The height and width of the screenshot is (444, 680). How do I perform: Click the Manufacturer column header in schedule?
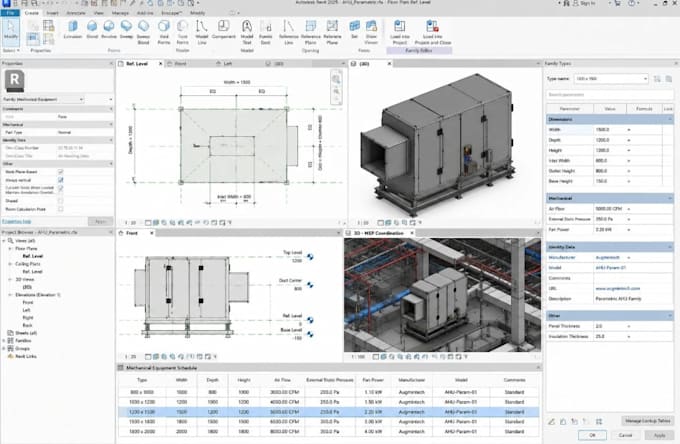pos(411,380)
